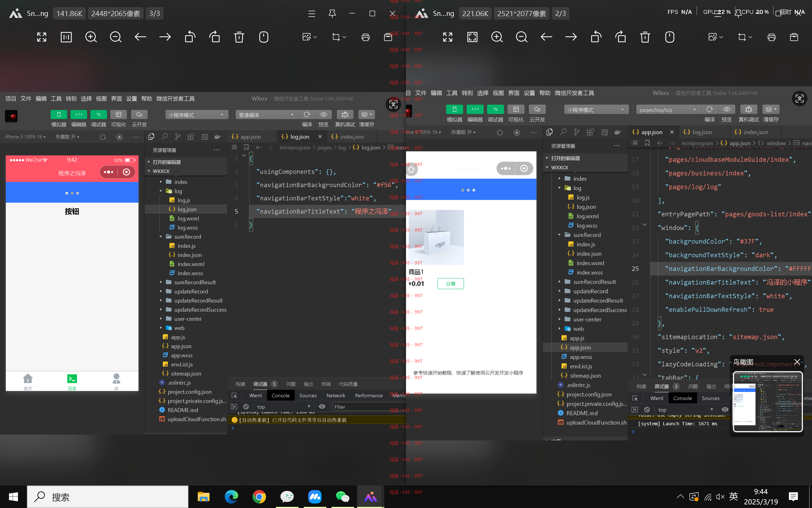This screenshot has width=812, height=508.
Task: Click 首页 tab in simulator tab bar
Action: pyautogui.click(x=28, y=382)
